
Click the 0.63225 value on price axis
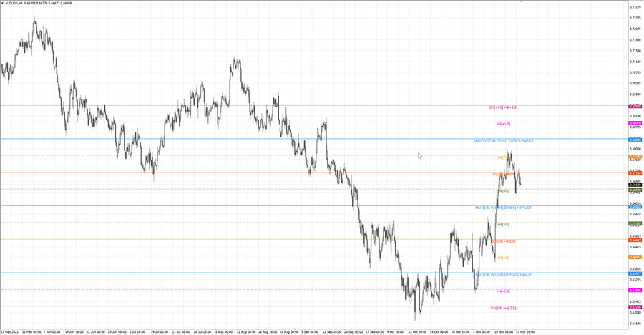point(635,279)
